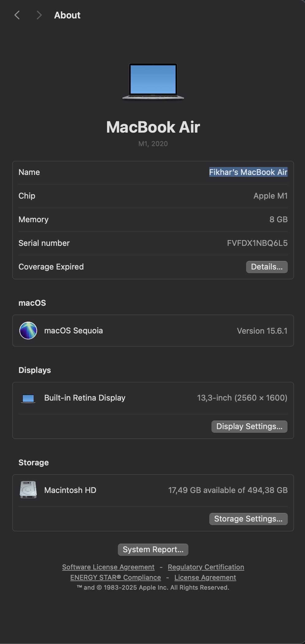This screenshot has width=305, height=644.
Task: Open the License Agreement link
Action: 205,577
